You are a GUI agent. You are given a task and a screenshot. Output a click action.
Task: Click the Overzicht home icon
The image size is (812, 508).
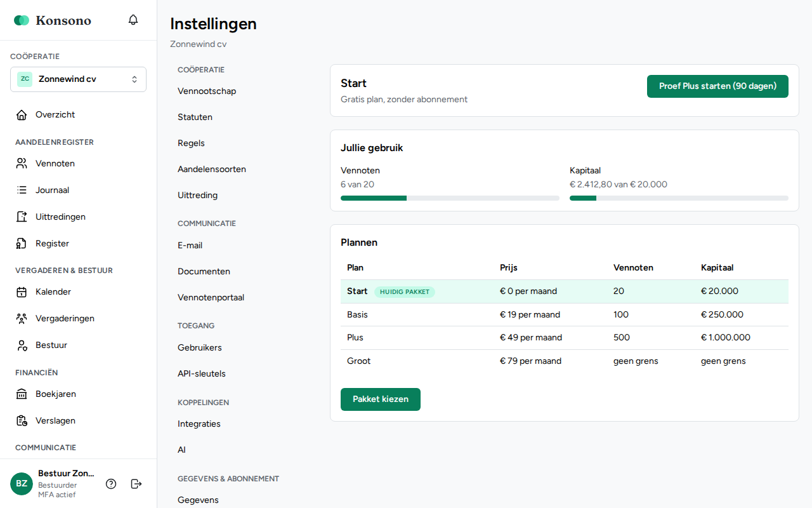(22, 115)
